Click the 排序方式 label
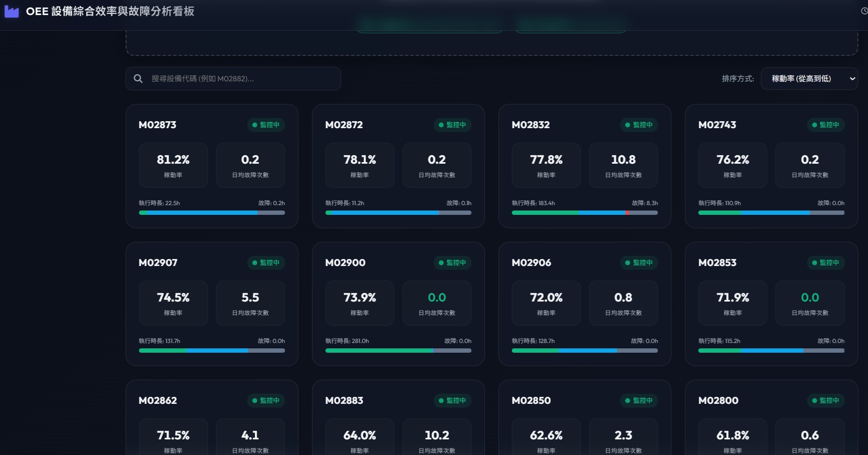The height and width of the screenshot is (455, 868). pos(738,79)
